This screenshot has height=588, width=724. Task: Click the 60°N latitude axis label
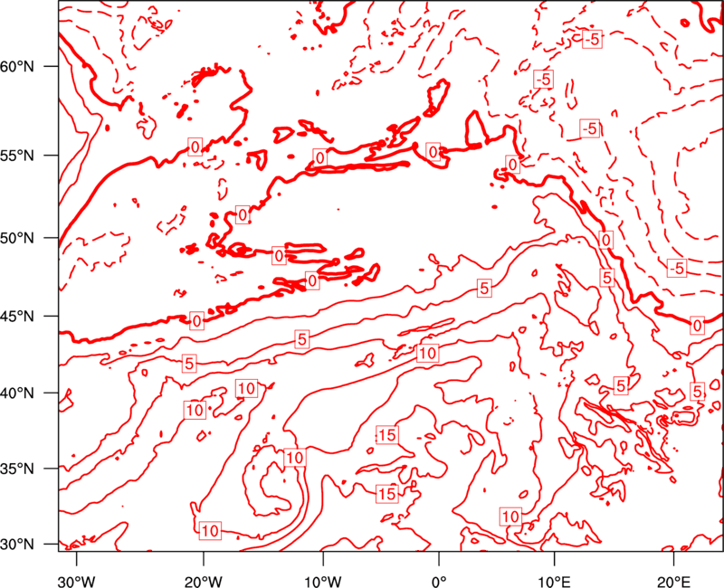[x=17, y=66]
